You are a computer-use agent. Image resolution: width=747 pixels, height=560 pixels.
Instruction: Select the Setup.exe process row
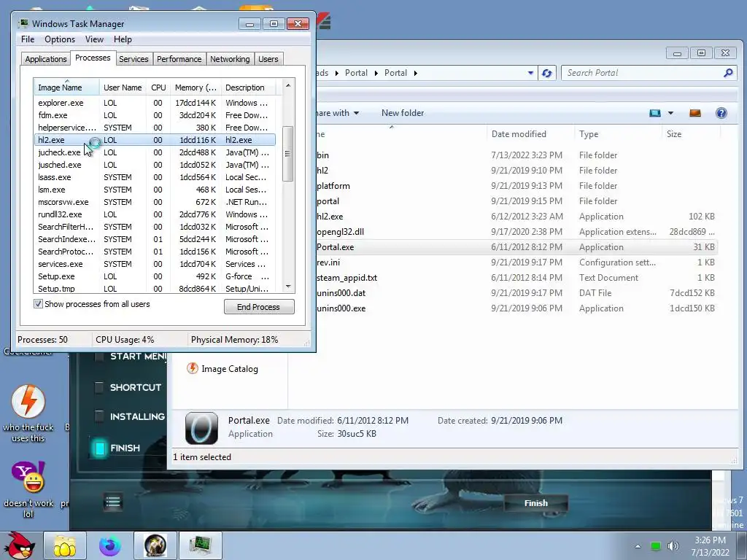coord(155,276)
